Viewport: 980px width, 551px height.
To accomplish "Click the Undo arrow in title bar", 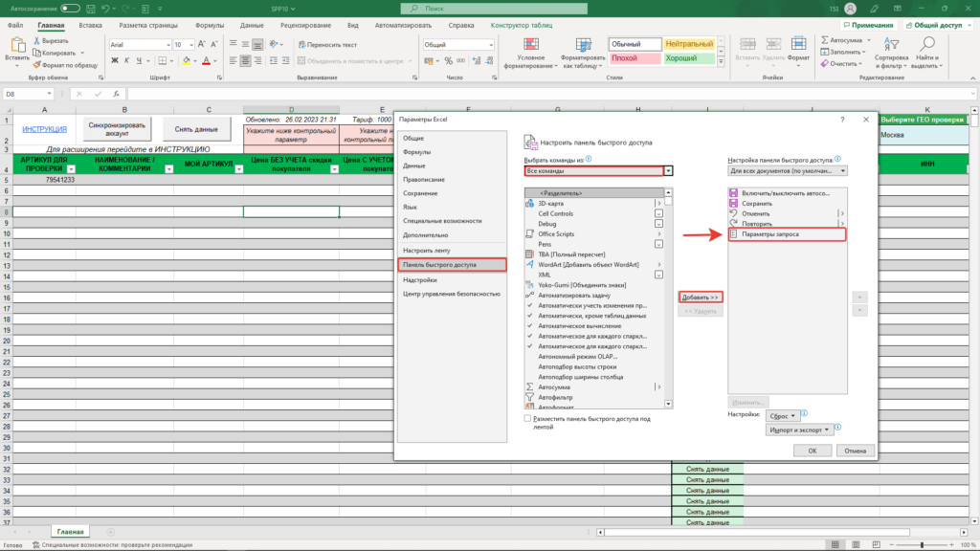I will point(105,9).
